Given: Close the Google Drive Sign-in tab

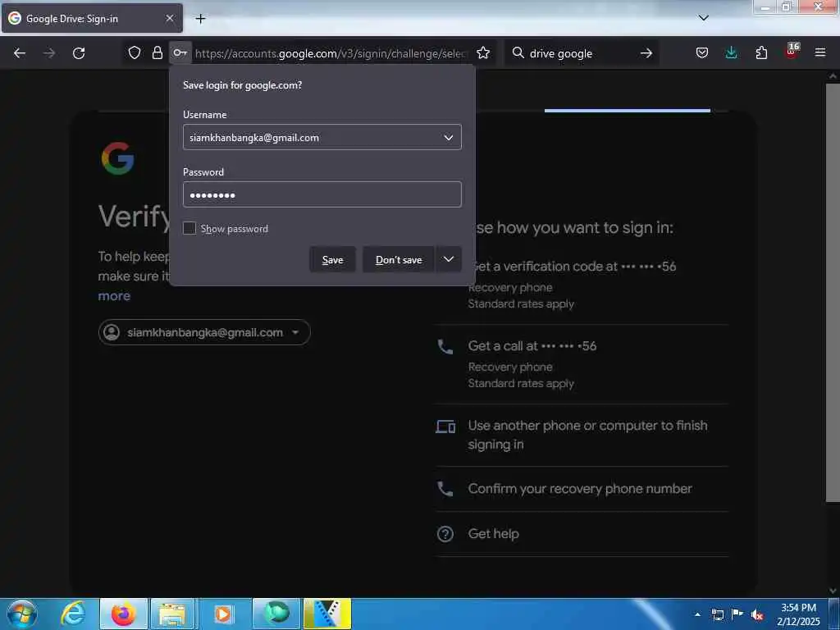Looking at the screenshot, I should (170, 18).
